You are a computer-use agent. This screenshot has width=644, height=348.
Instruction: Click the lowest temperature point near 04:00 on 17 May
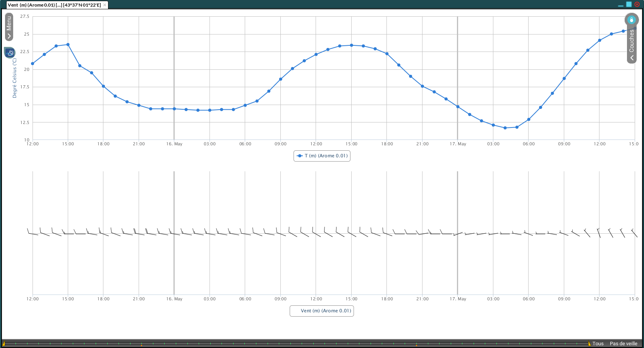point(505,128)
